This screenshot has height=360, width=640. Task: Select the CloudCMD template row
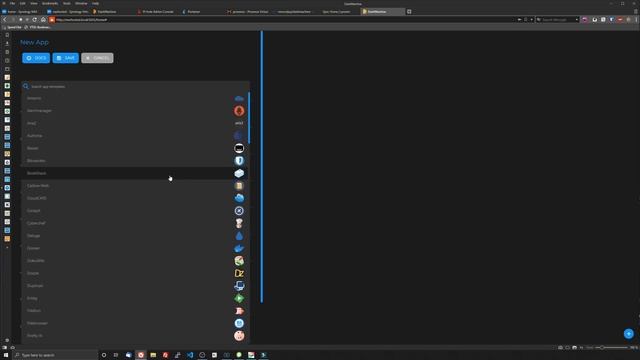pyautogui.click(x=134, y=198)
